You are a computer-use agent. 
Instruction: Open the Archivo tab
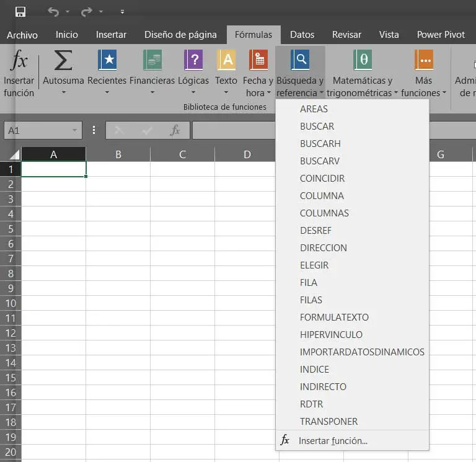coord(22,35)
